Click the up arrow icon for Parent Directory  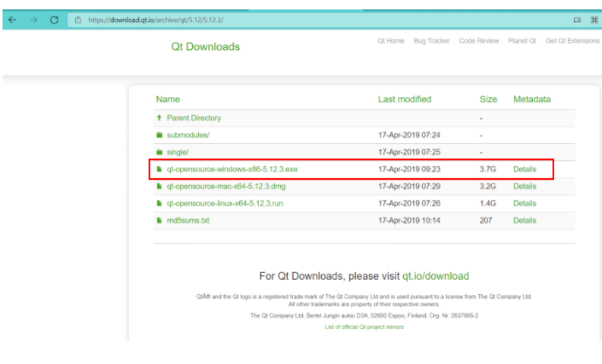159,118
